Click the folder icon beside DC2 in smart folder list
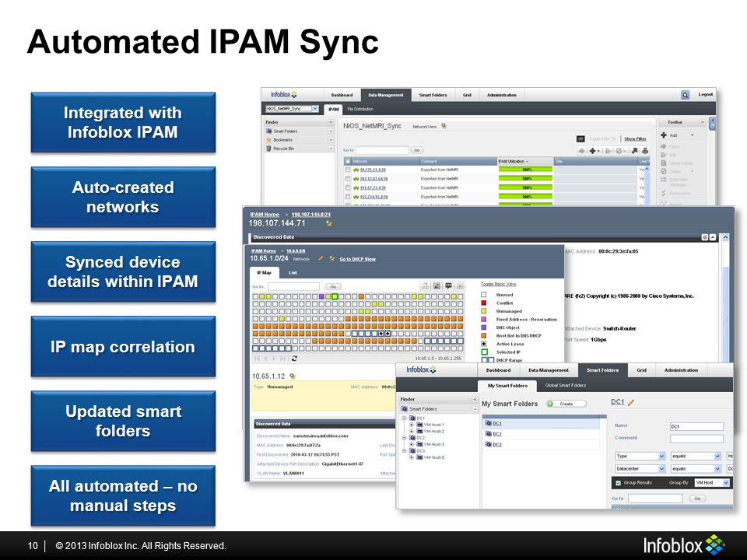Screen dimensions: 747x560 click(489, 434)
